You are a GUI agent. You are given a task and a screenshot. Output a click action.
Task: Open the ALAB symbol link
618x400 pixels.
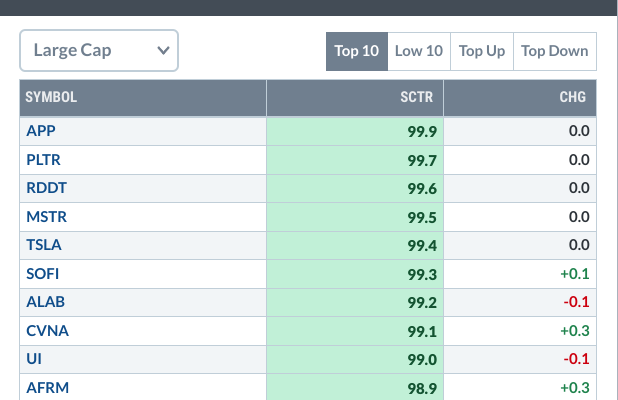click(46, 302)
